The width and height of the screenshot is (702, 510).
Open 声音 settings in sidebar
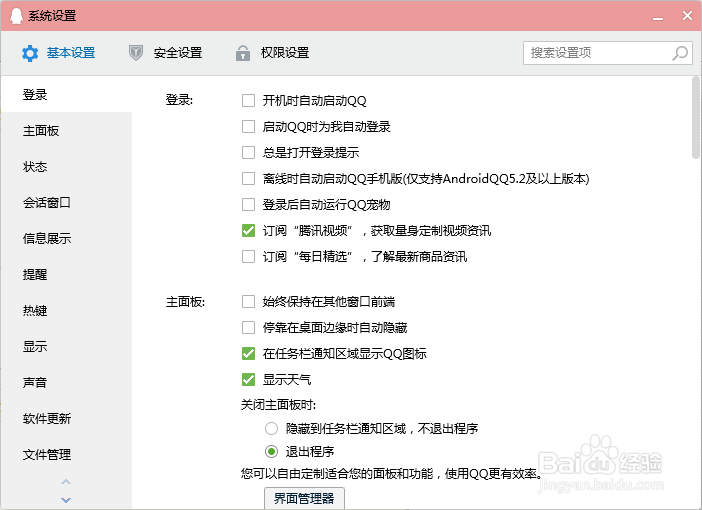66,383
